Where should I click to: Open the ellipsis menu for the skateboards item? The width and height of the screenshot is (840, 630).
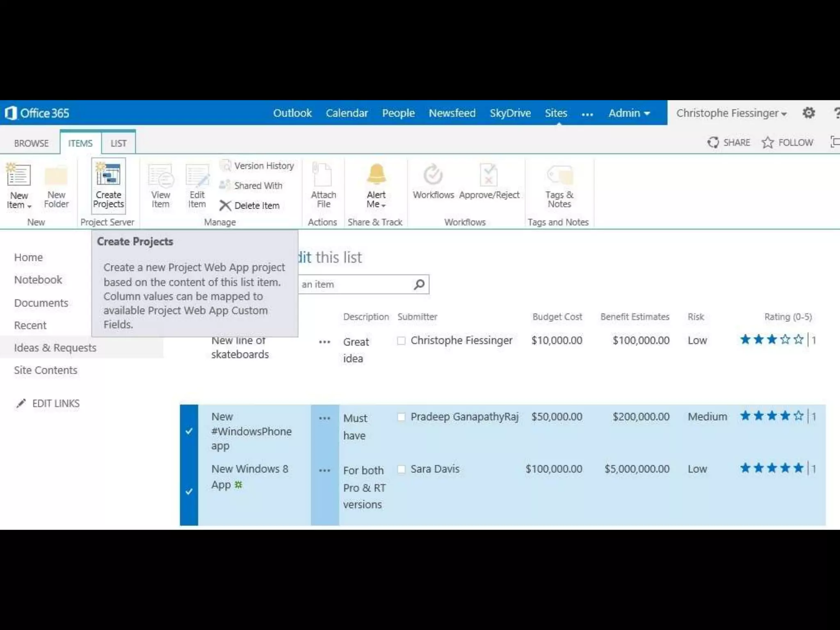pos(324,342)
